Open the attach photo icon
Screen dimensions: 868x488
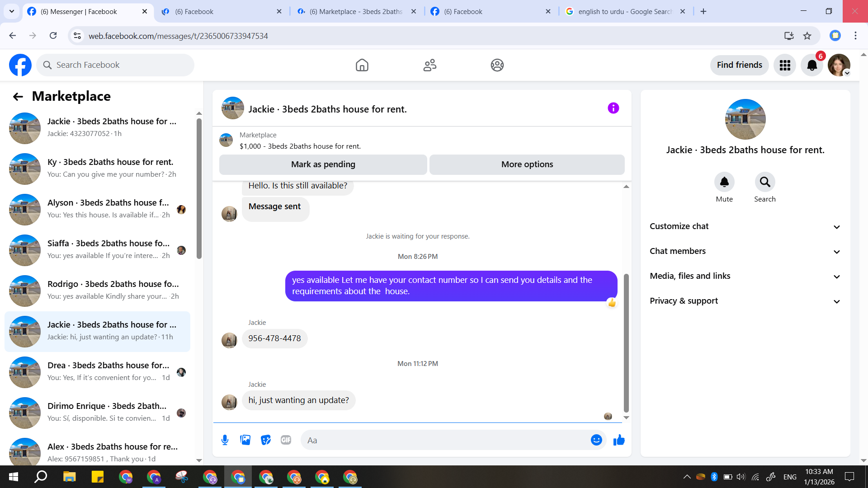(x=245, y=440)
